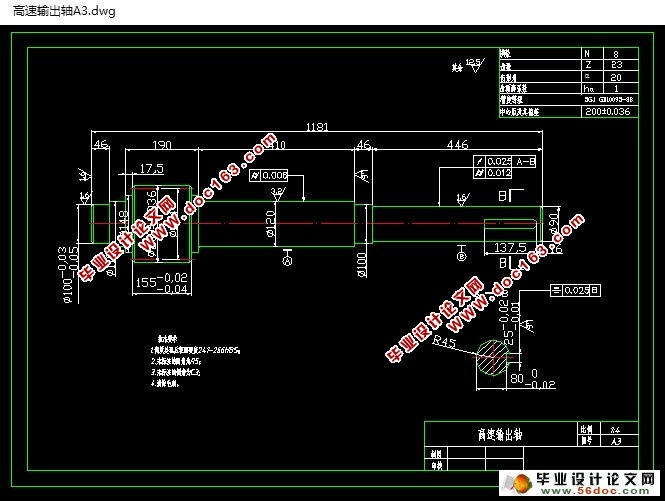Click the 12.5 surface roughness symbol
Image resolution: width=665 pixels, height=501 pixels.
click(x=474, y=65)
